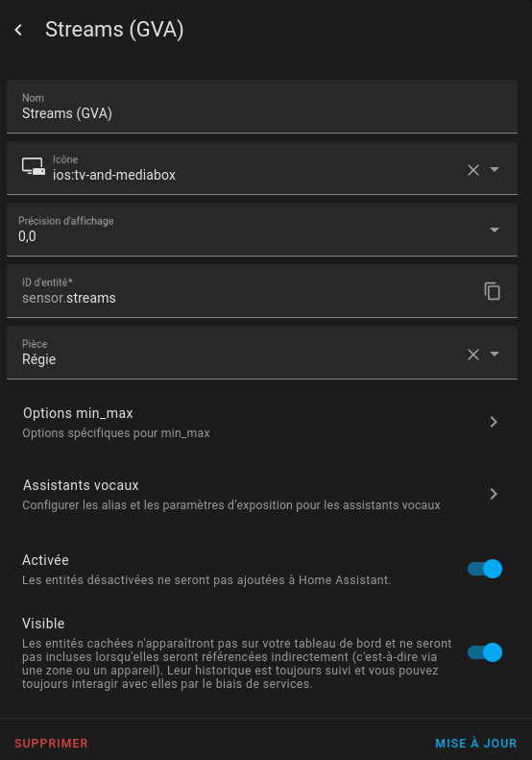Copy the entity ID sensor.streams

tap(493, 291)
